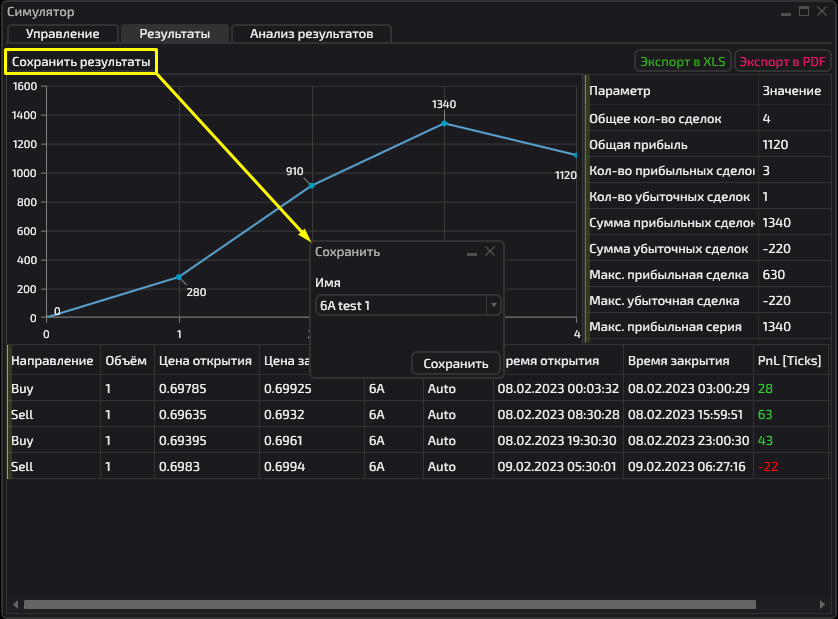Select the Кол-во убыточных сделок row
This screenshot has width=838, height=619.
[x=708, y=197]
